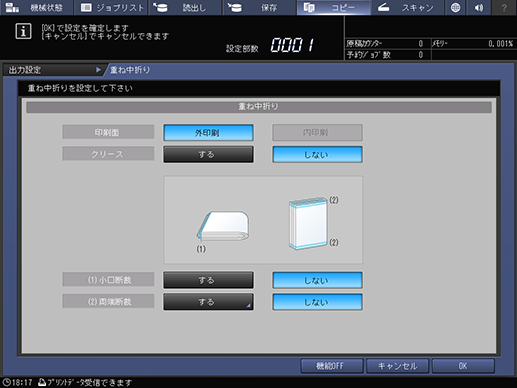Disable (1) 小口断裁 with しない
The image size is (517, 388).
coord(317,280)
